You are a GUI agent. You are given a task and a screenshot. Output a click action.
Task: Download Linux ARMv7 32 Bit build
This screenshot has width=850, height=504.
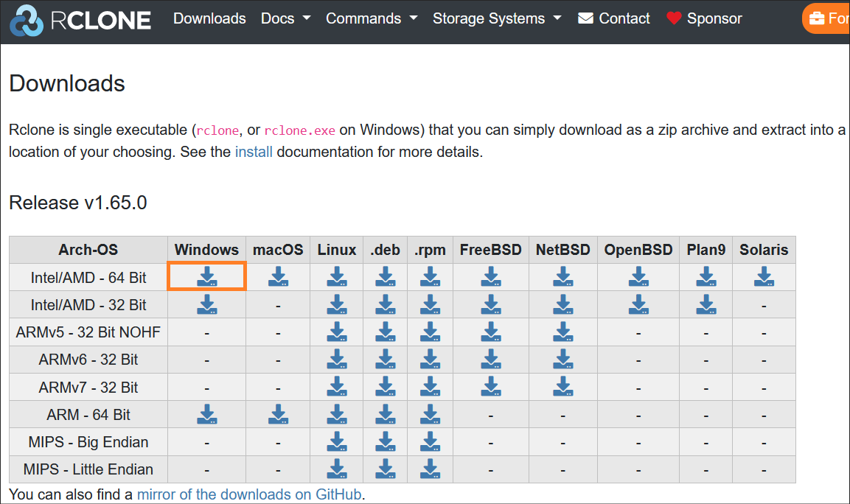[x=337, y=387]
